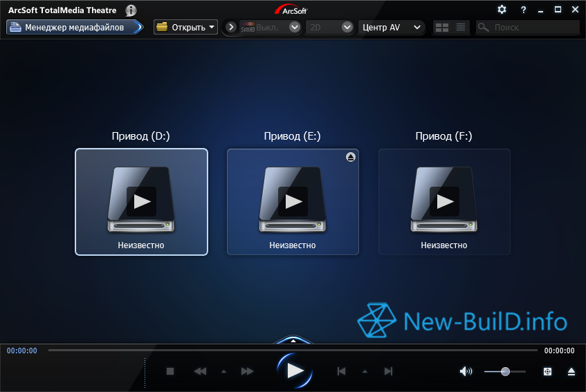Click the volume slider

click(505, 371)
